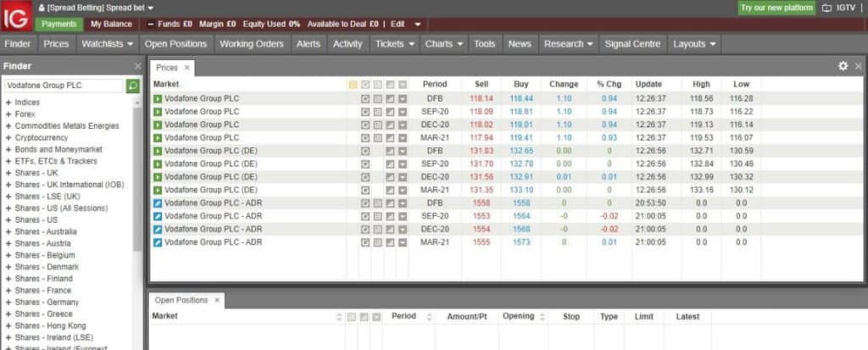Click Buy price 118.44
The image size is (868, 350).
521,98
